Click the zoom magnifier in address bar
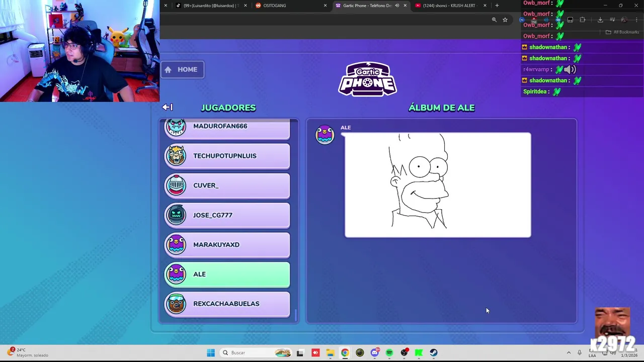 click(x=494, y=20)
